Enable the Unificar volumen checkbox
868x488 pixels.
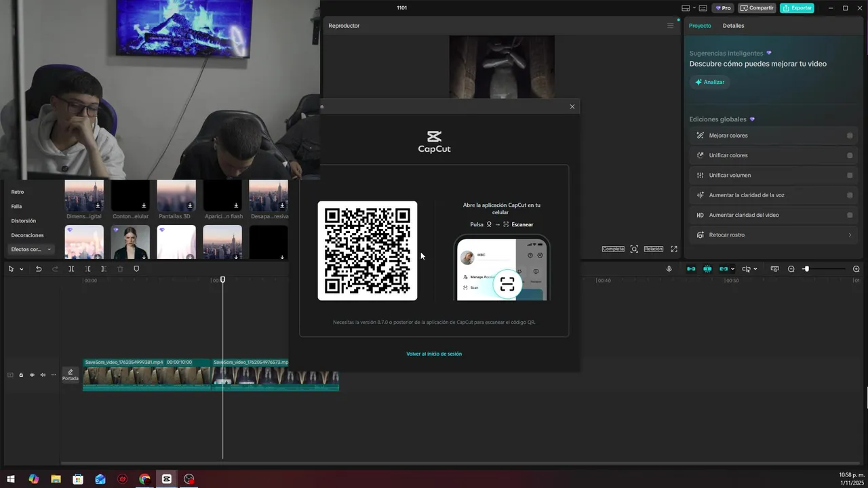point(850,175)
